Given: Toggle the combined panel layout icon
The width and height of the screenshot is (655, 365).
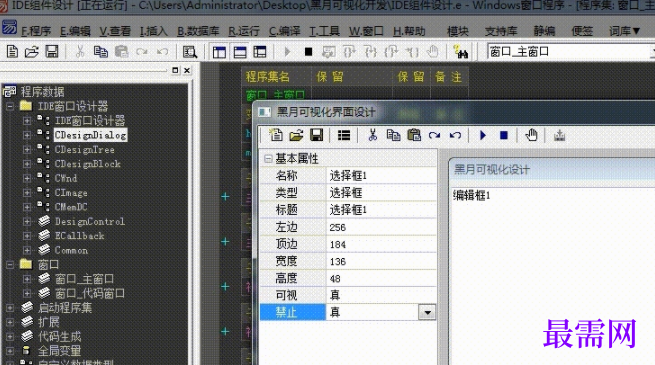Looking at the screenshot, I should pos(260,52).
